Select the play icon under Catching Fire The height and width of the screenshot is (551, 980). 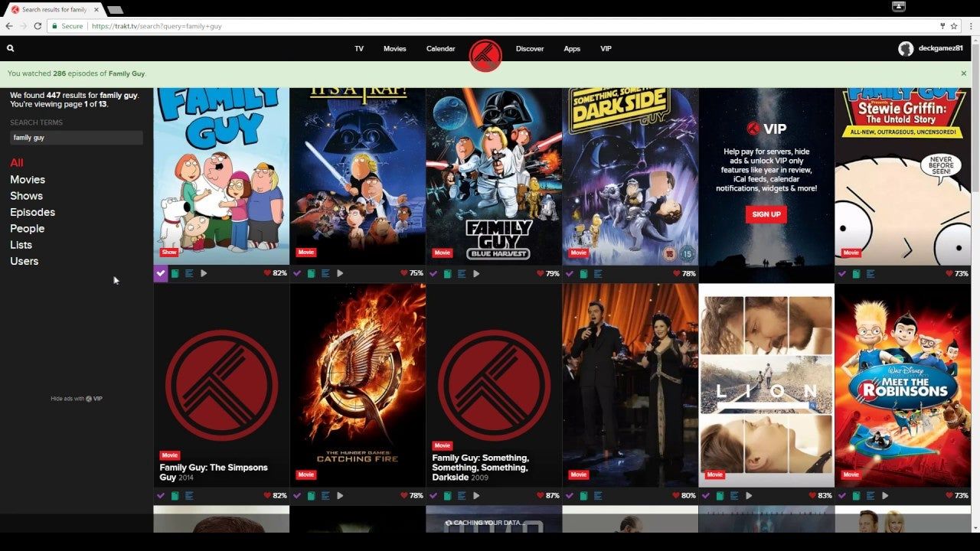point(340,495)
